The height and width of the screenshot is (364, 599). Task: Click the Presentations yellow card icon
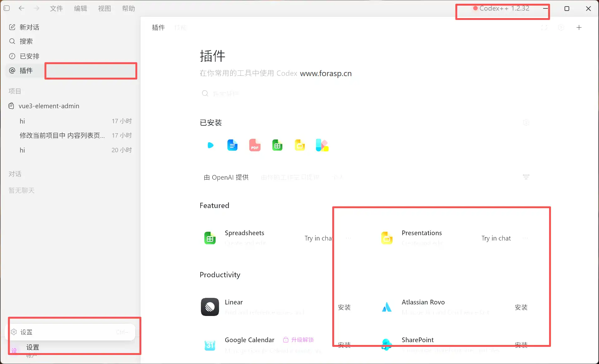(x=387, y=238)
